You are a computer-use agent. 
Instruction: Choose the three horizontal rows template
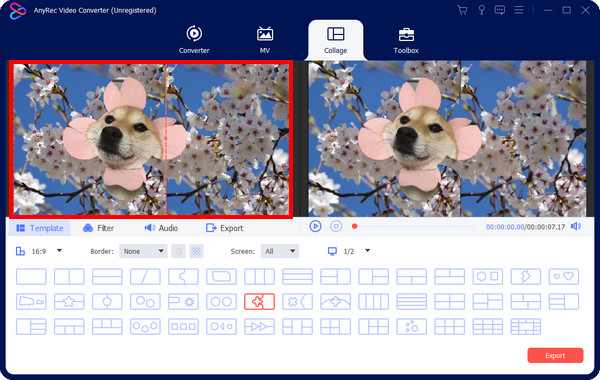click(297, 276)
